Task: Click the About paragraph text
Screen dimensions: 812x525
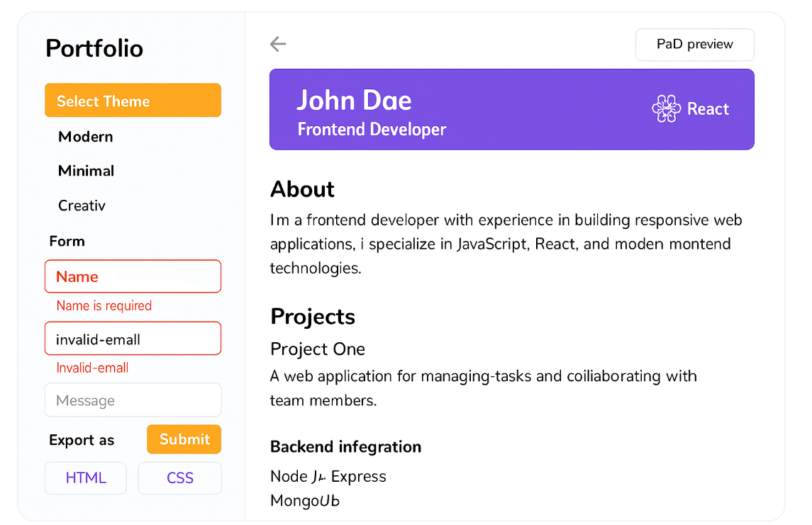Action: (506, 244)
